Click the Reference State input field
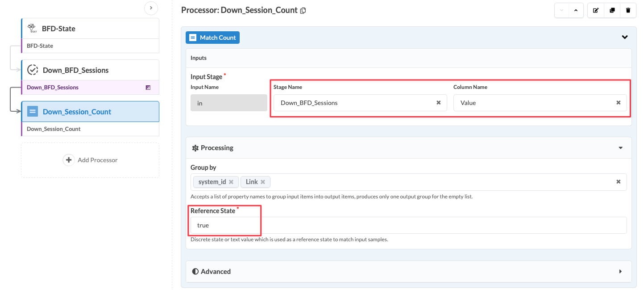The width and height of the screenshot is (644, 290). 408,225
